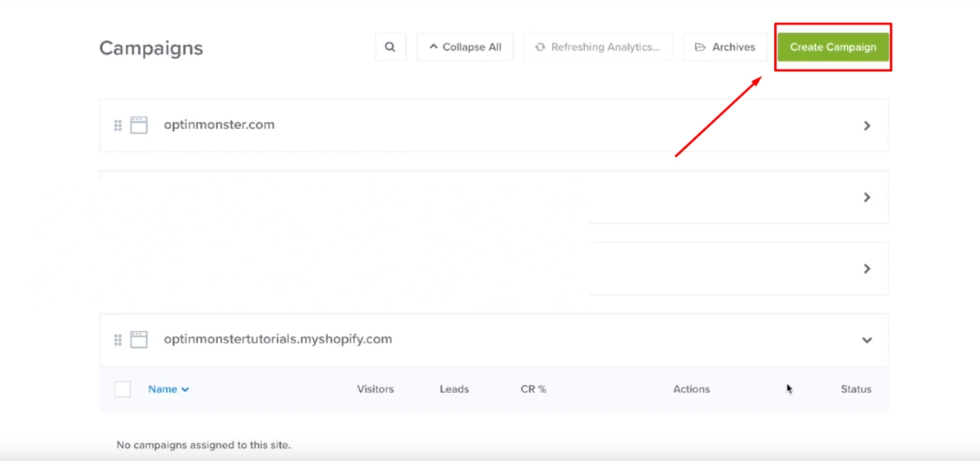
Task: Click the refresh icon in Refreshing Analytics
Action: point(540,47)
